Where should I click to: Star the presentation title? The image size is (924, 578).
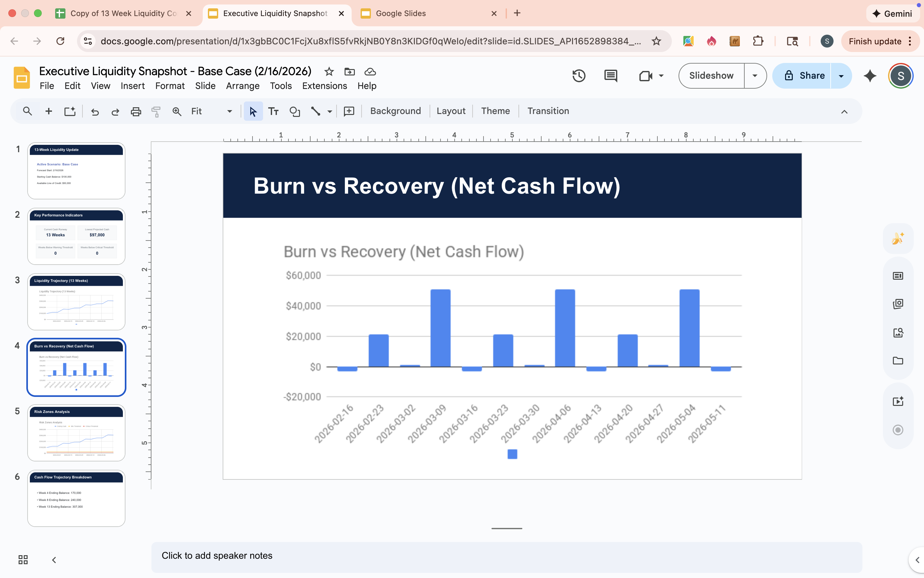[329, 72]
